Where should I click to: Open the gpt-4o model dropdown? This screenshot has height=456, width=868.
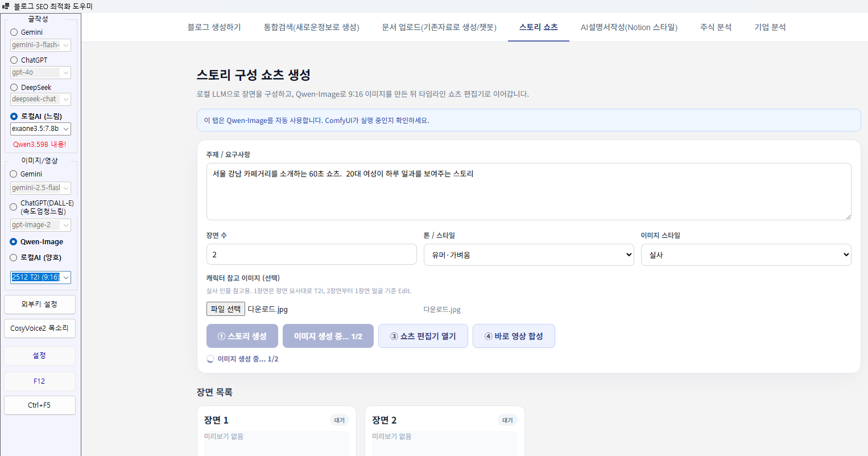point(40,72)
